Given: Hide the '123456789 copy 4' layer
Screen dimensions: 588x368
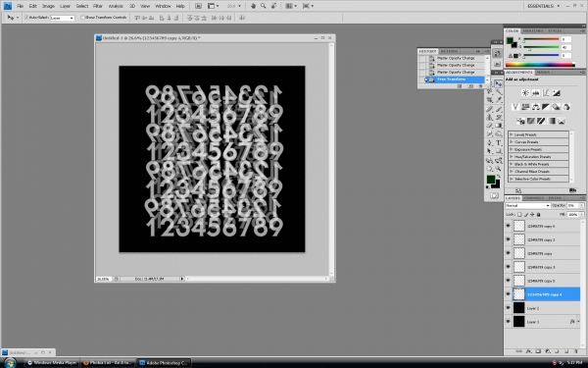Looking at the screenshot, I should [x=508, y=294].
